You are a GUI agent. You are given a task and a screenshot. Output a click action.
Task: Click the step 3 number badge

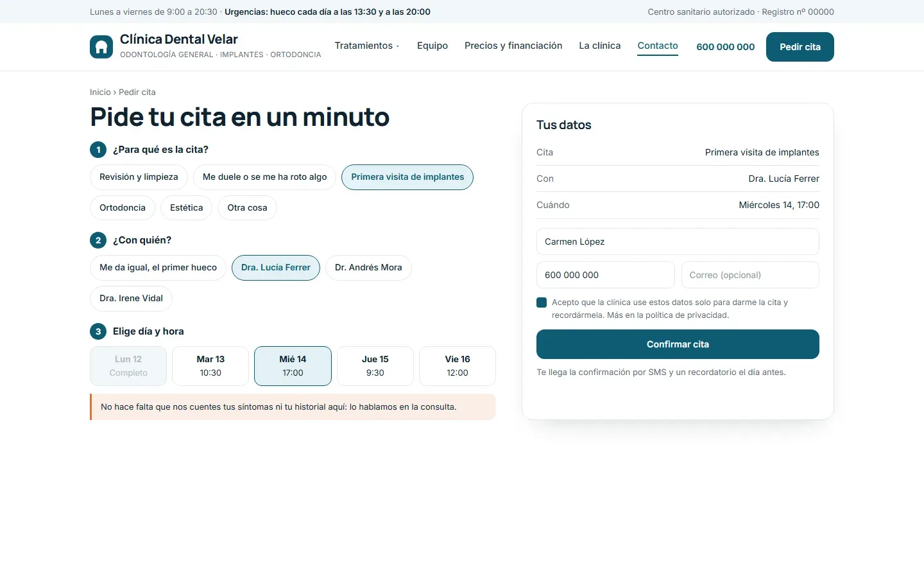(98, 331)
